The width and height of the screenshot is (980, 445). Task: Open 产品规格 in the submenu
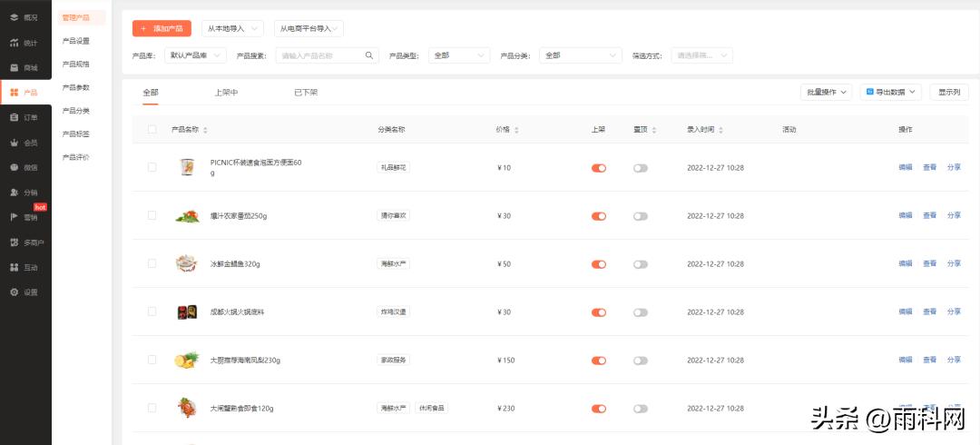pyautogui.click(x=76, y=64)
